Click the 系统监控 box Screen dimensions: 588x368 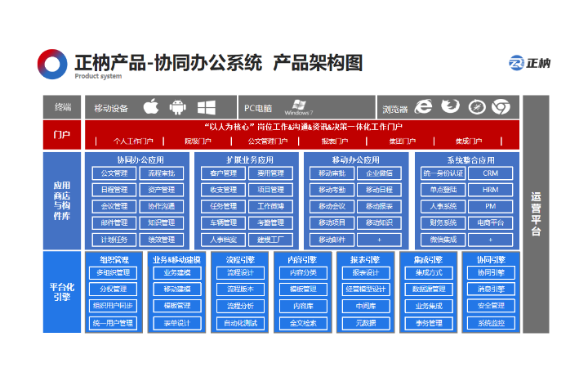click(x=491, y=323)
